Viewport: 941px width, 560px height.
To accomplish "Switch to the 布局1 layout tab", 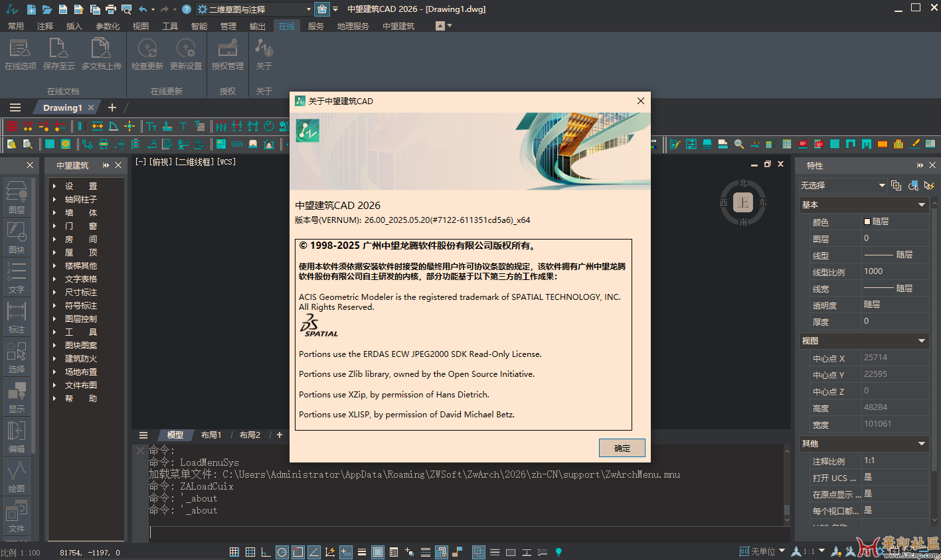I will click(x=211, y=435).
